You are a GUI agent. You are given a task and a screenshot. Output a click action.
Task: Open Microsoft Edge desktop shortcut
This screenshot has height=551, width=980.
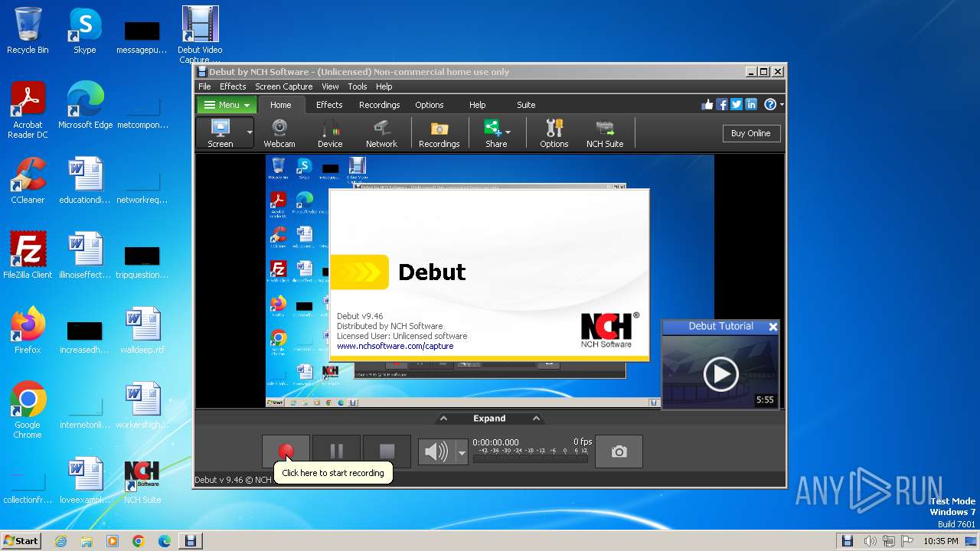coord(85,106)
